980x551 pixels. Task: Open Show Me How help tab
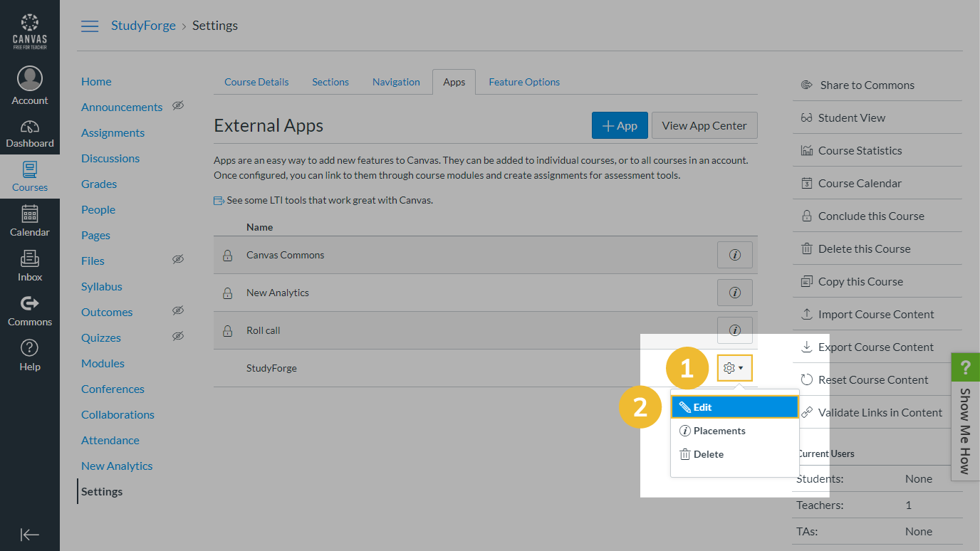click(965, 416)
